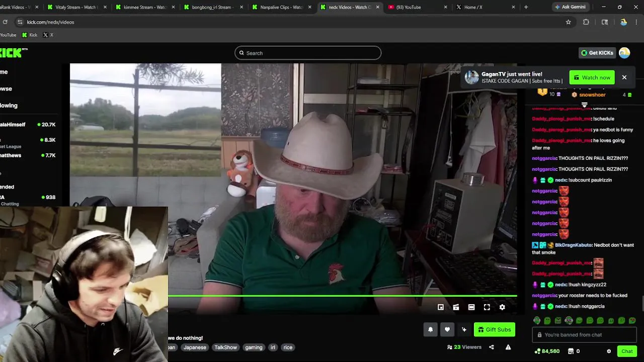Select the gaming tag

(x=254, y=347)
